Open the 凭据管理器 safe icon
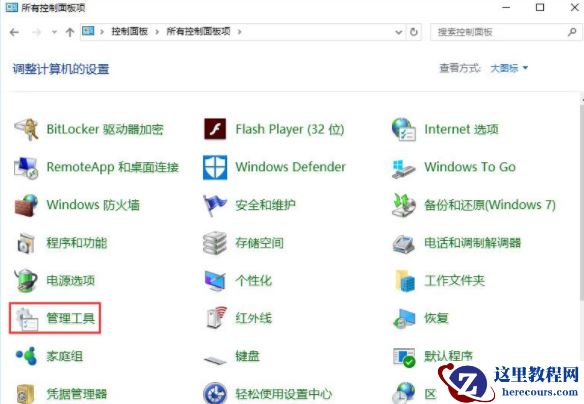Image resolution: width=584 pixels, height=404 pixels. click(x=26, y=394)
